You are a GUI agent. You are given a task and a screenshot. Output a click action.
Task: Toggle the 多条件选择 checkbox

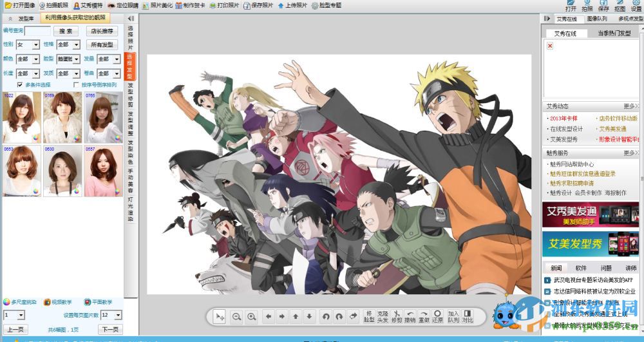(x=20, y=84)
